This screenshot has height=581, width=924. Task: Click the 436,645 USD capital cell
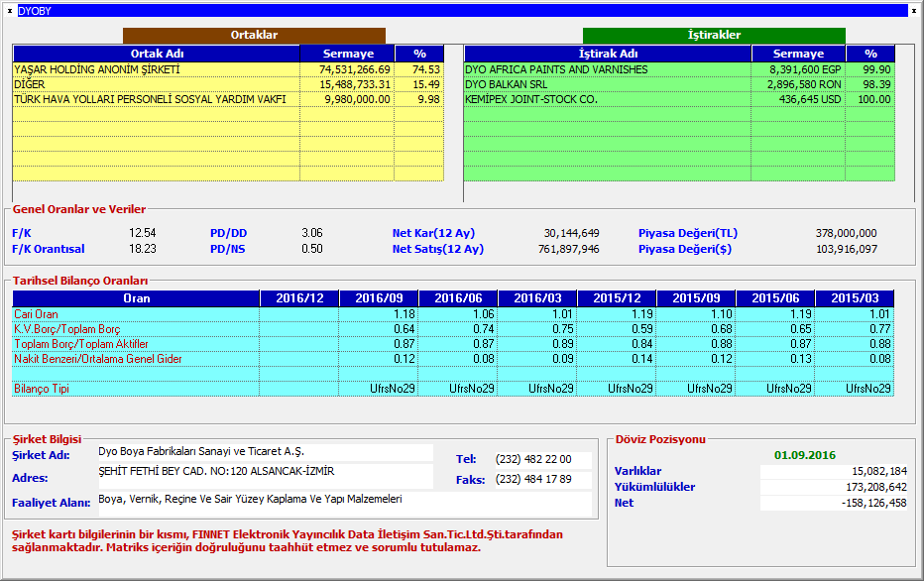[810, 99]
